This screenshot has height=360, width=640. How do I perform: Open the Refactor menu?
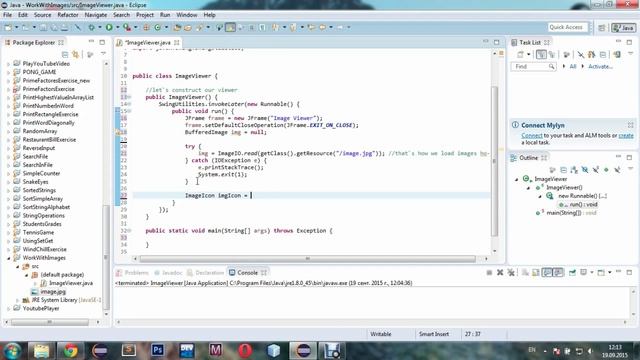click(68, 15)
